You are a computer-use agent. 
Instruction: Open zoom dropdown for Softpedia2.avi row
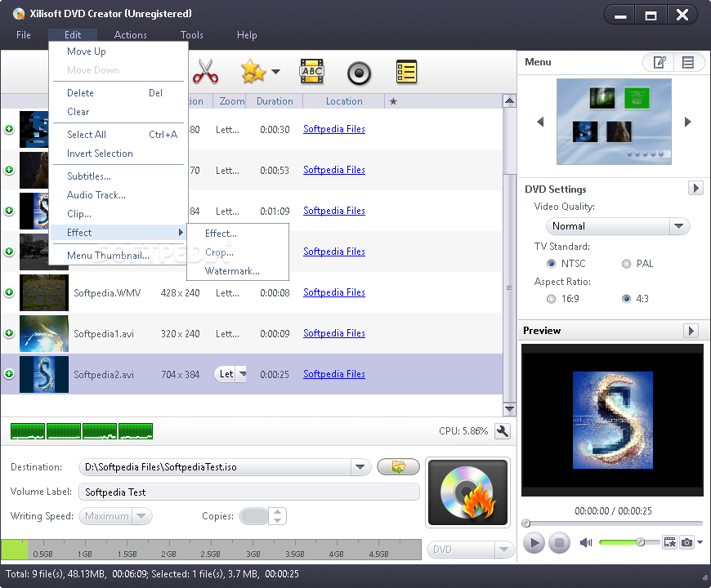coord(243,374)
